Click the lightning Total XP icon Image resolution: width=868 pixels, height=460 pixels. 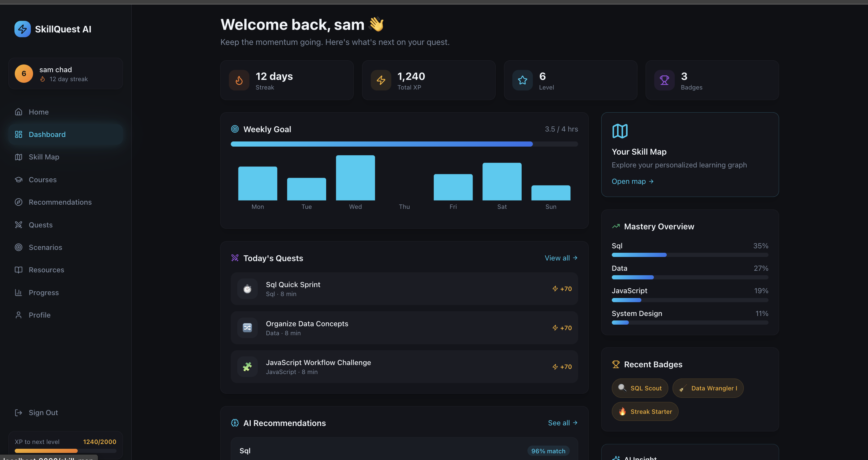pos(381,80)
